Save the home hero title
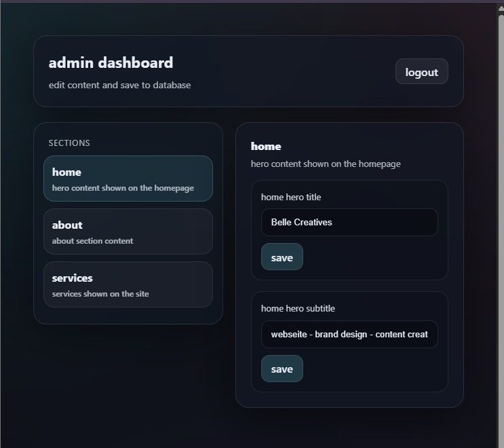This screenshot has width=504, height=448. 282,257
